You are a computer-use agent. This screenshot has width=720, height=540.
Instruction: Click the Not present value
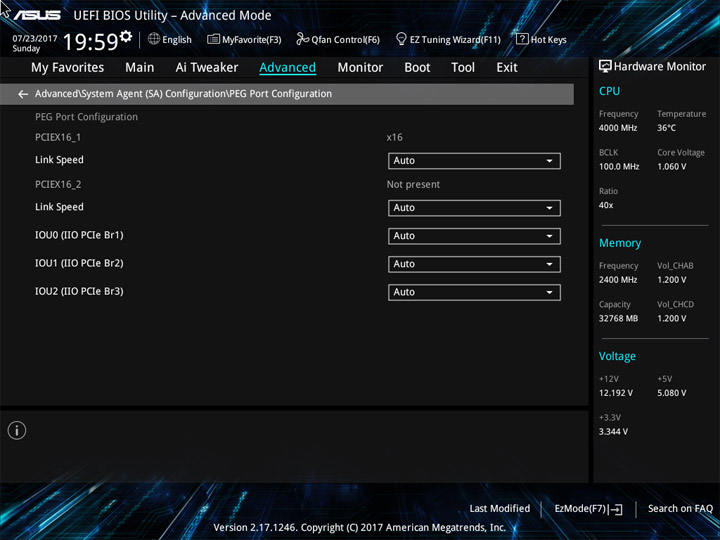point(413,185)
